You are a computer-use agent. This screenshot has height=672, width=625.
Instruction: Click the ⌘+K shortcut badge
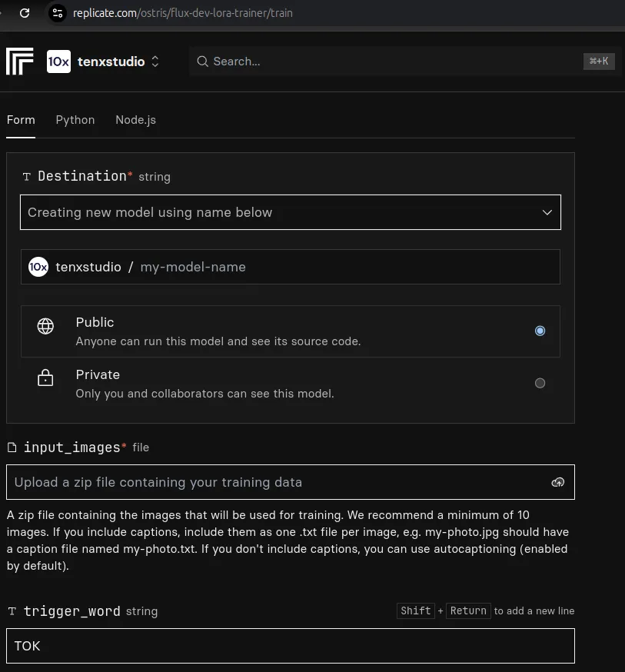[x=599, y=62]
